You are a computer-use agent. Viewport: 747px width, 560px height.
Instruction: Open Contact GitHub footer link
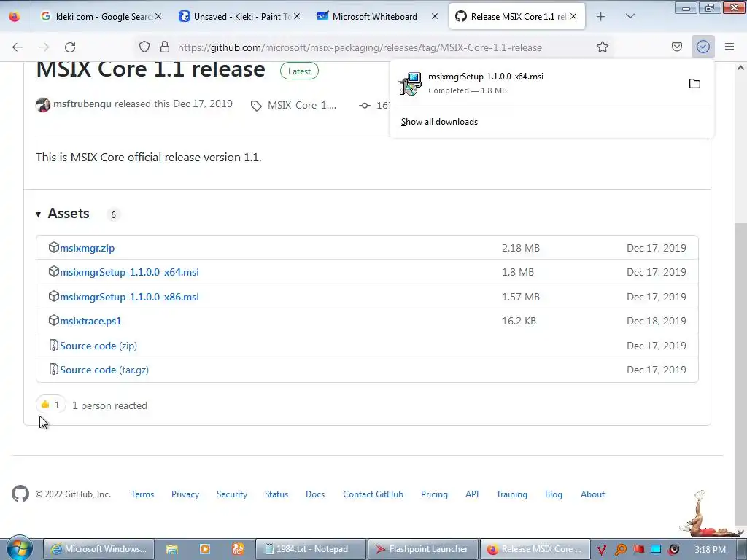point(373,494)
